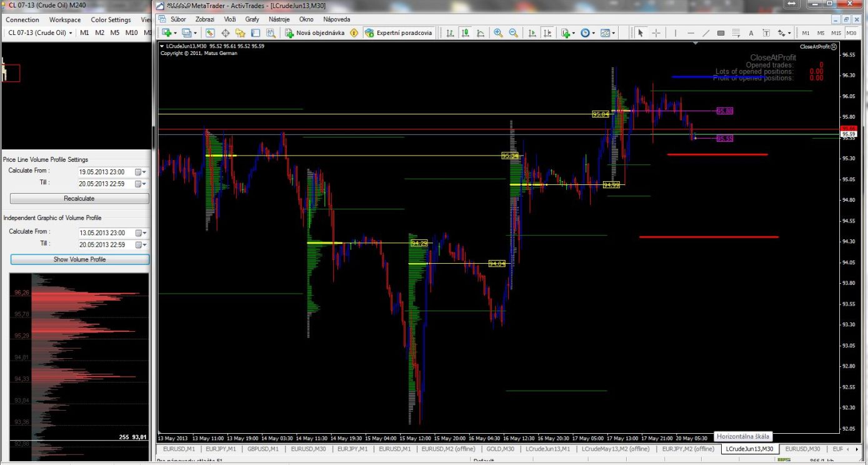Select the horizontal line drawing tool
868x465 pixels.
(691, 33)
